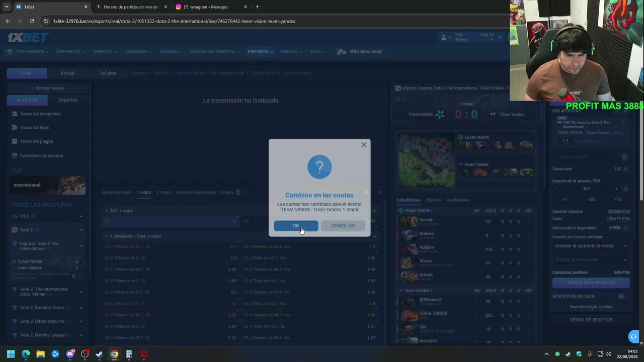This screenshot has width=644, height=362.
Task: Open the PROMO menu
Action: coord(292,52)
